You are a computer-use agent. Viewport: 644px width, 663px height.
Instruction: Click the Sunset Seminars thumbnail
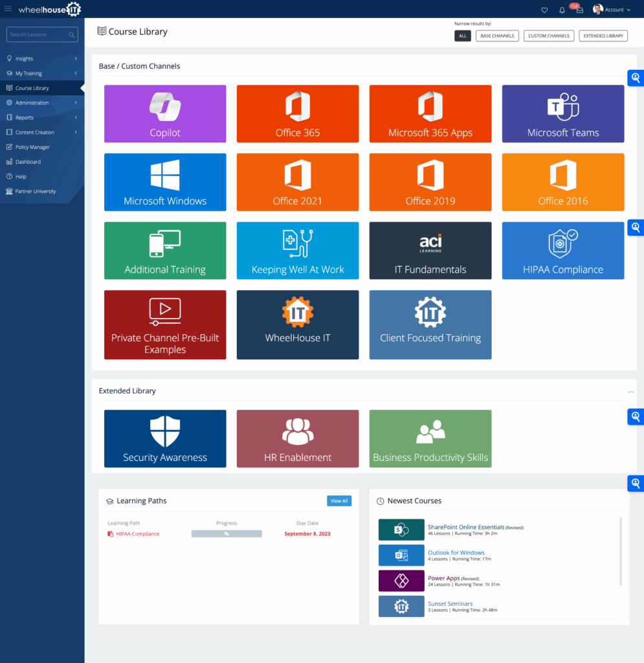tap(401, 606)
